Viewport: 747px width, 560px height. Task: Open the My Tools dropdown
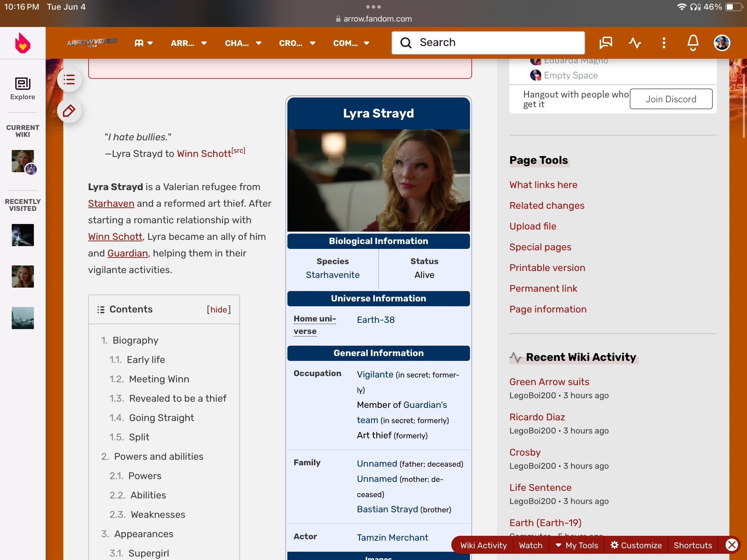point(577,545)
